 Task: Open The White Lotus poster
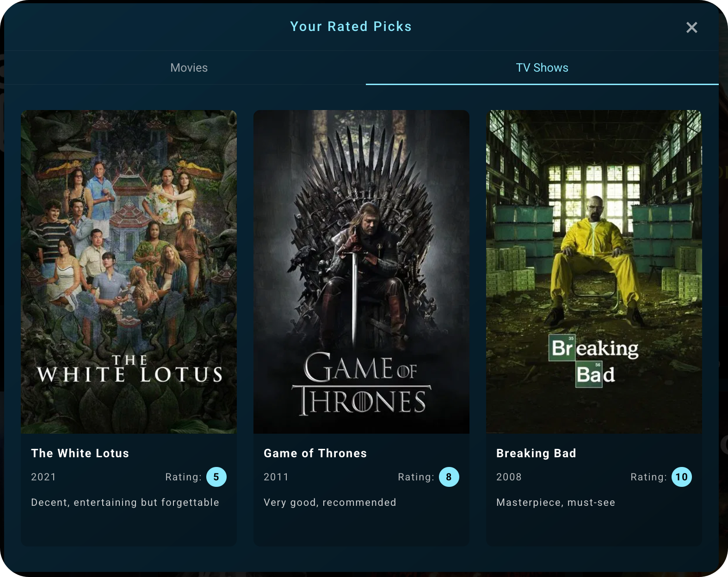(x=129, y=271)
